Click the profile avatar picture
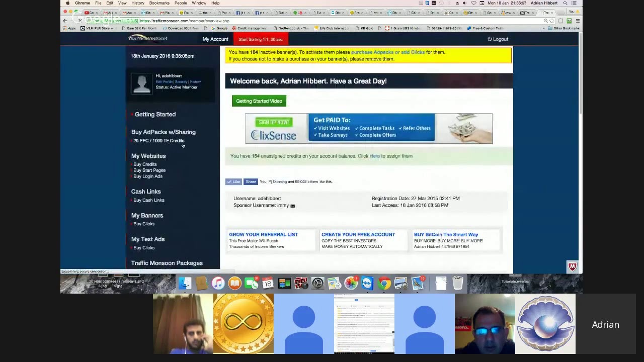The image size is (644, 362). [141, 83]
